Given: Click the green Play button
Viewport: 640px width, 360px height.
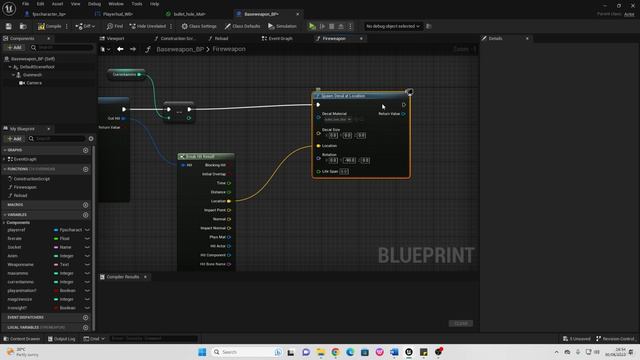Looking at the screenshot, I should pyautogui.click(x=312, y=26).
